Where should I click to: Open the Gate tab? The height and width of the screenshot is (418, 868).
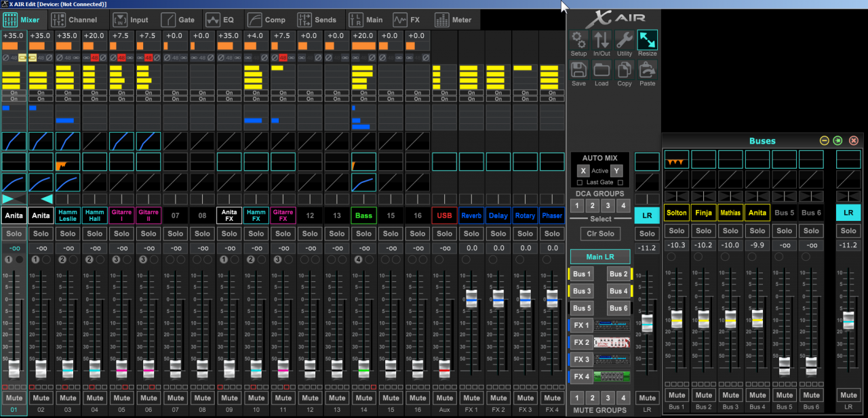[x=178, y=20]
